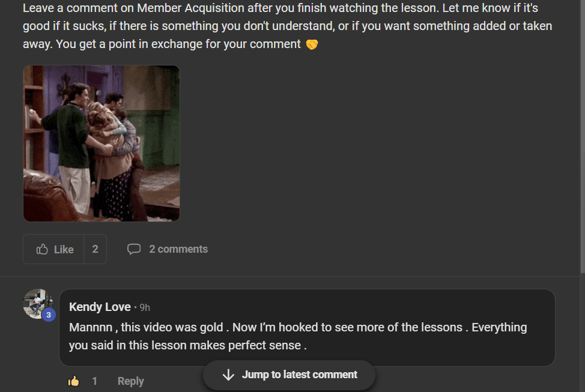Open Kendy Love's profile name link
This screenshot has width=585, height=392.
(100, 307)
